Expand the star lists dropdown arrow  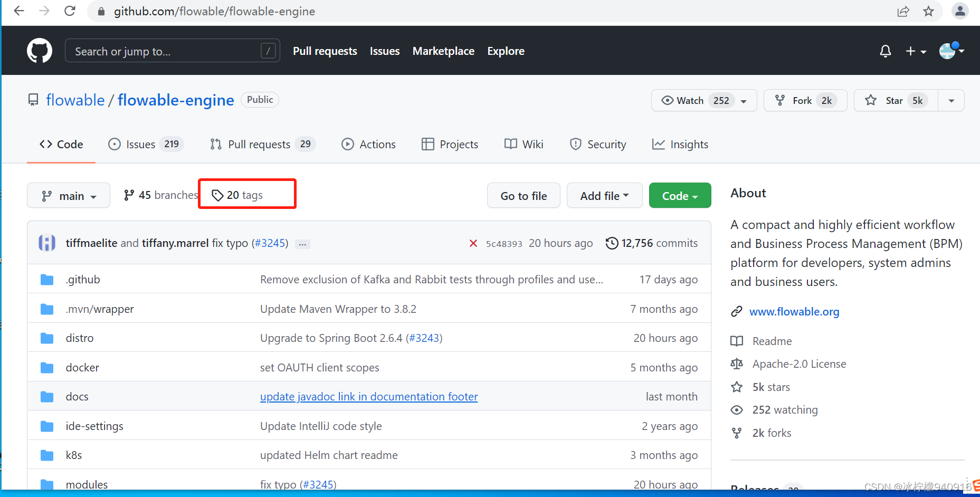point(951,100)
